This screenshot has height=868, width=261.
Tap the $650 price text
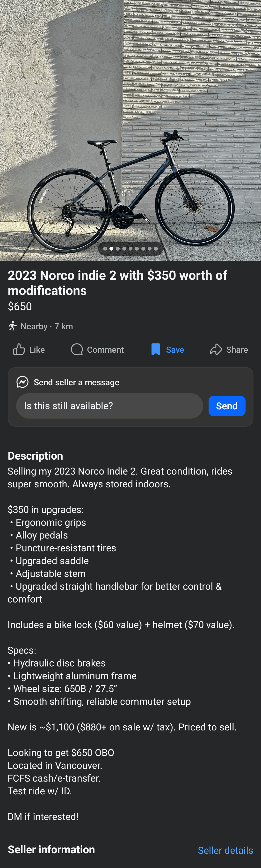click(x=20, y=306)
